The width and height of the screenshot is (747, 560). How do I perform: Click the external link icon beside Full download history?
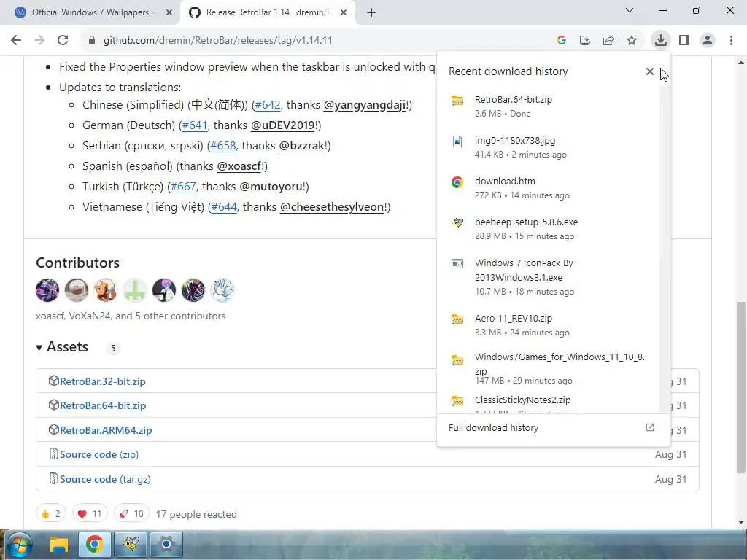[649, 427]
